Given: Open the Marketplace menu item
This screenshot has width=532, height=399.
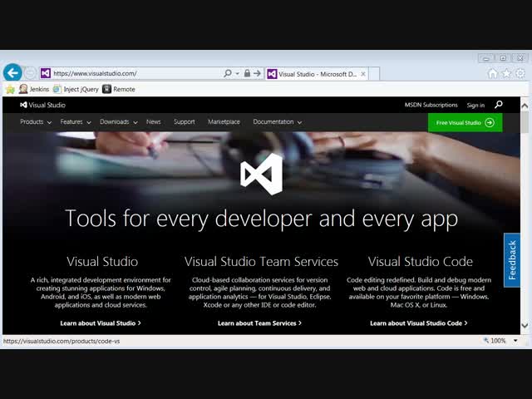Looking at the screenshot, I should 224,122.
